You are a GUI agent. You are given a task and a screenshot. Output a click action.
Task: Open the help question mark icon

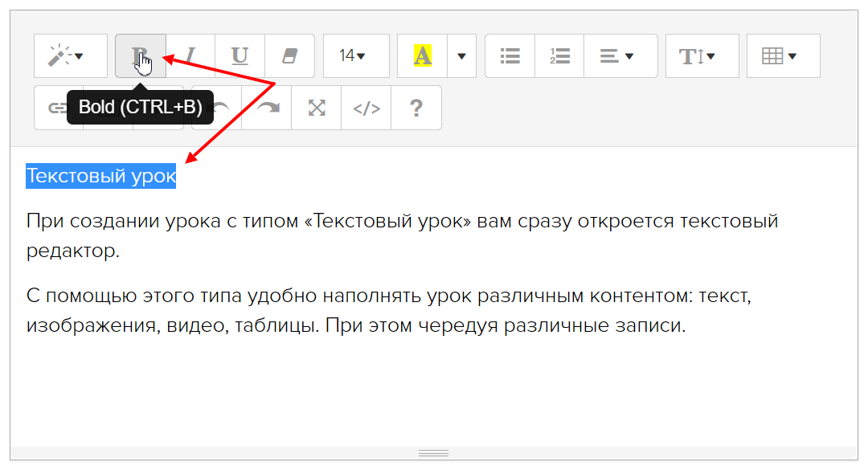(416, 108)
